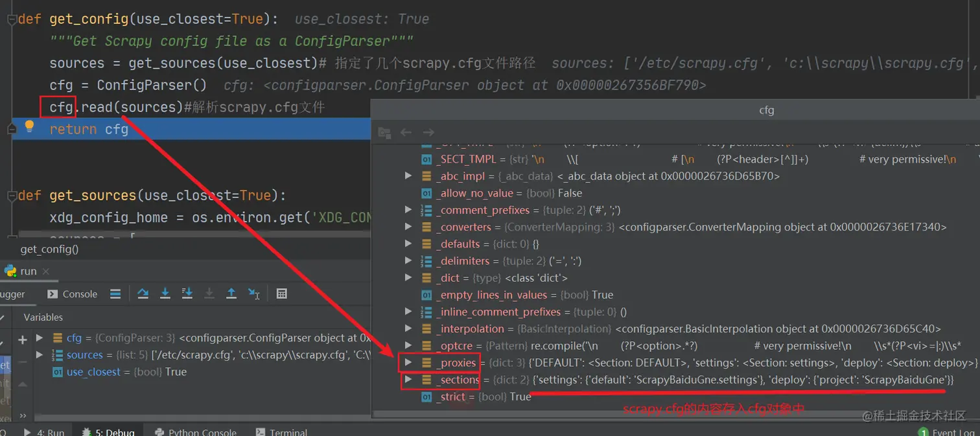The image size is (980, 436).
Task: Open the 5: Debug tool window
Action: point(108,431)
